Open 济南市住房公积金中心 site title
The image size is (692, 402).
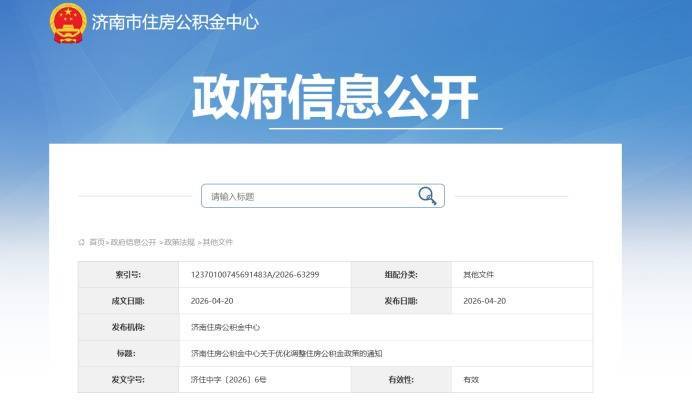click(x=175, y=22)
